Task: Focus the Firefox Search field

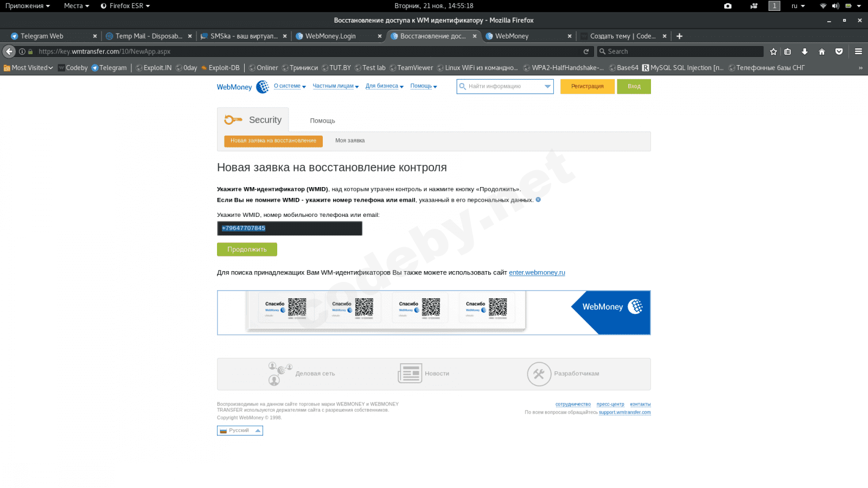Action: [x=680, y=52]
